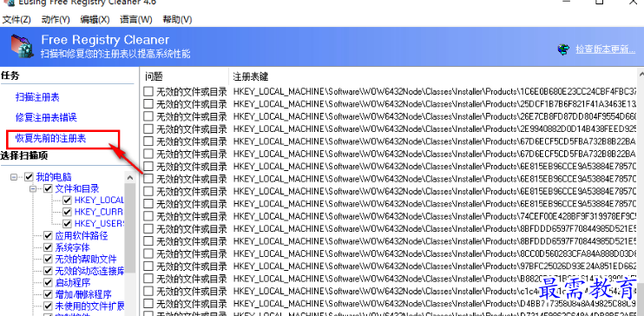Uncheck the 文件和目录 checkbox

click(x=48, y=189)
